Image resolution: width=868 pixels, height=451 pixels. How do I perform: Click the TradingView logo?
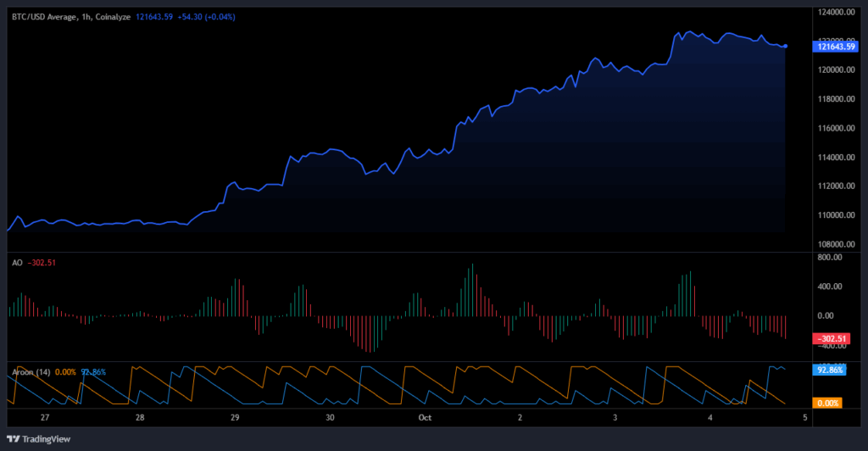pyautogui.click(x=40, y=438)
